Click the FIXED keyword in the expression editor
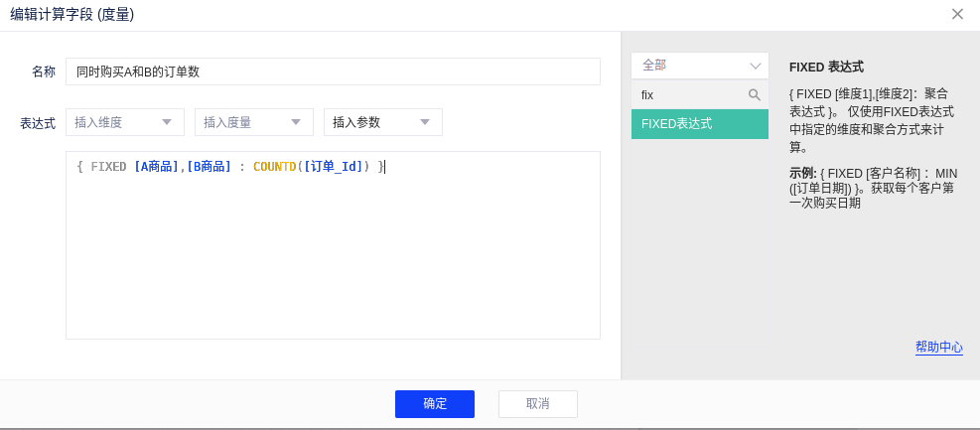This screenshot has height=430, width=980. point(108,167)
